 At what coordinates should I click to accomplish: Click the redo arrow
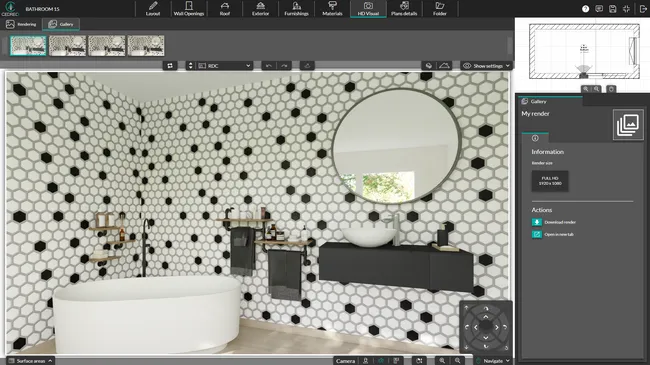tap(284, 66)
